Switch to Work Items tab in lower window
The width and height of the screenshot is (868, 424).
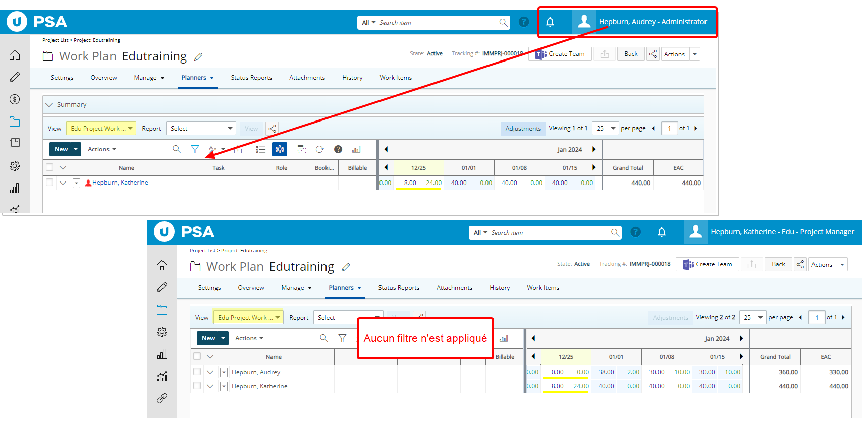543,288
